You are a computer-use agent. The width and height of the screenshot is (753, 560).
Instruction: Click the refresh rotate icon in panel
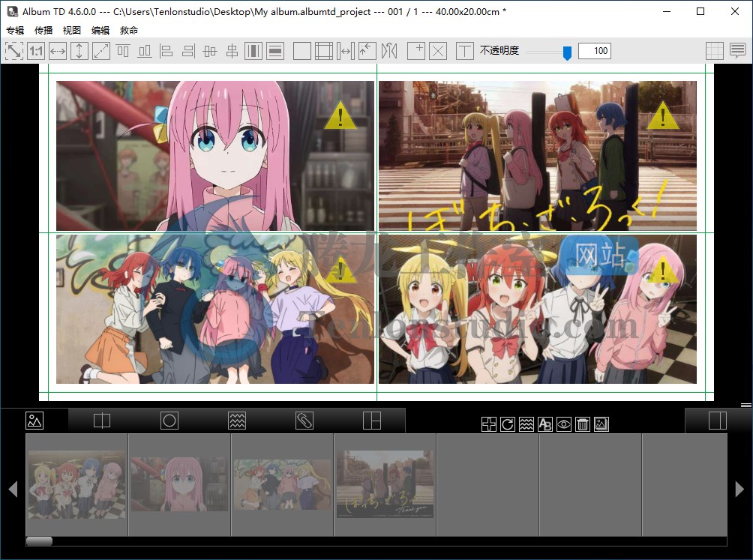click(508, 424)
